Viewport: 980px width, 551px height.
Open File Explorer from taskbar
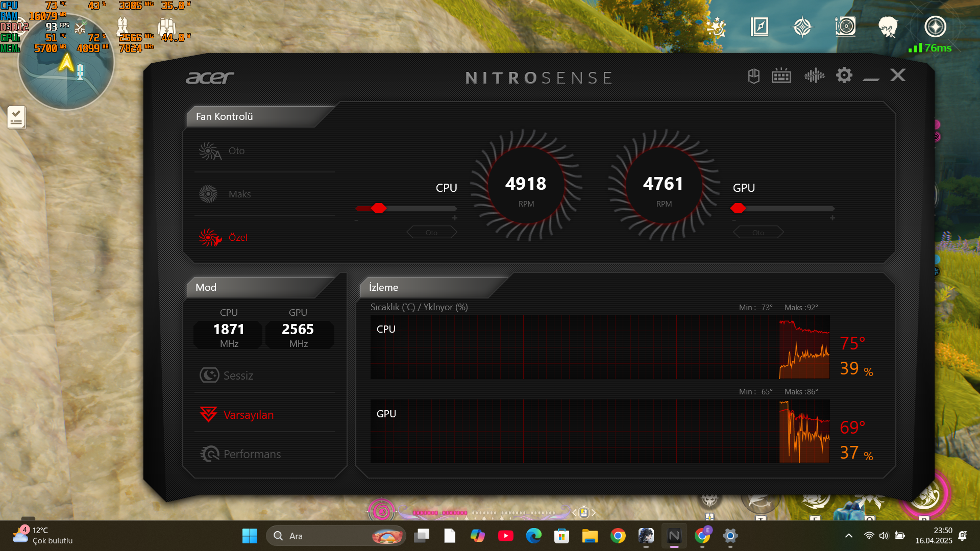point(590,536)
